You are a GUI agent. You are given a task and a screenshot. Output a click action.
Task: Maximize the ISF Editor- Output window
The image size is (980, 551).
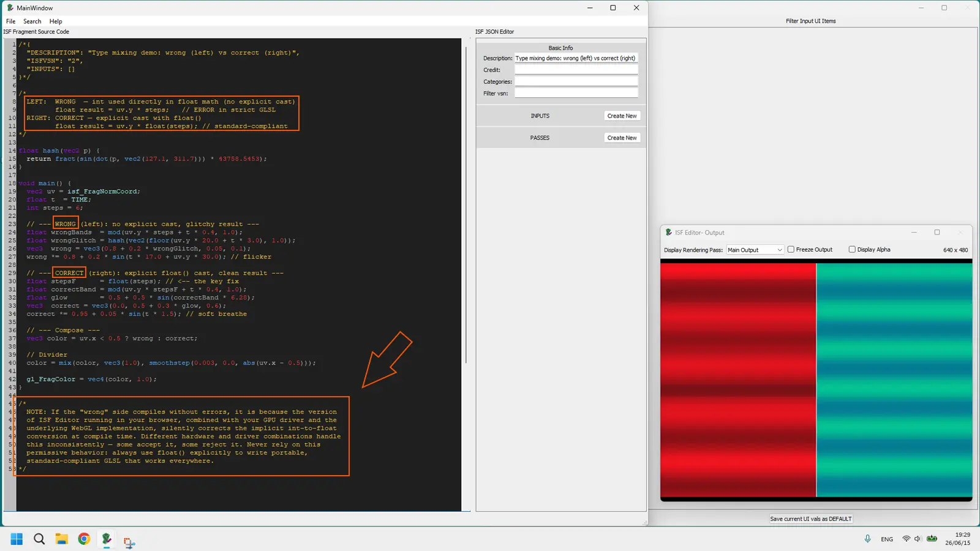click(937, 233)
